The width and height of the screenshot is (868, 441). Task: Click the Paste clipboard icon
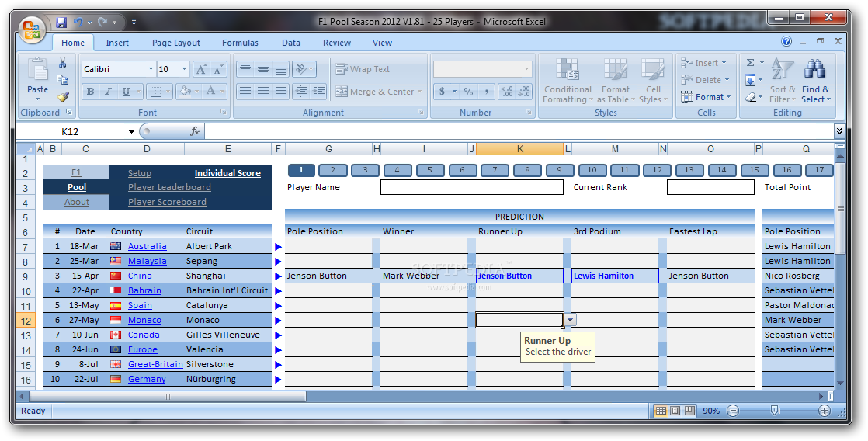(37, 71)
